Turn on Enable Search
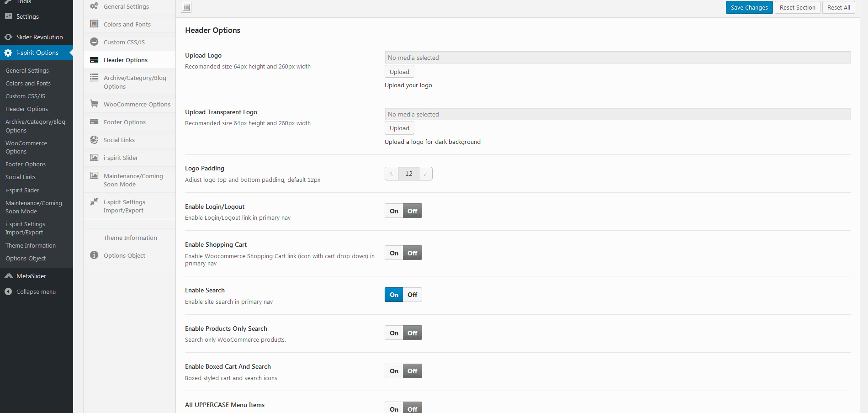 394,295
